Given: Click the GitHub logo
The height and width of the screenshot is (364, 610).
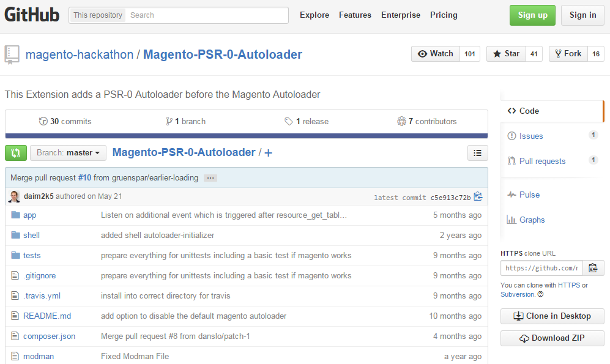Looking at the screenshot, I should click(x=32, y=15).
